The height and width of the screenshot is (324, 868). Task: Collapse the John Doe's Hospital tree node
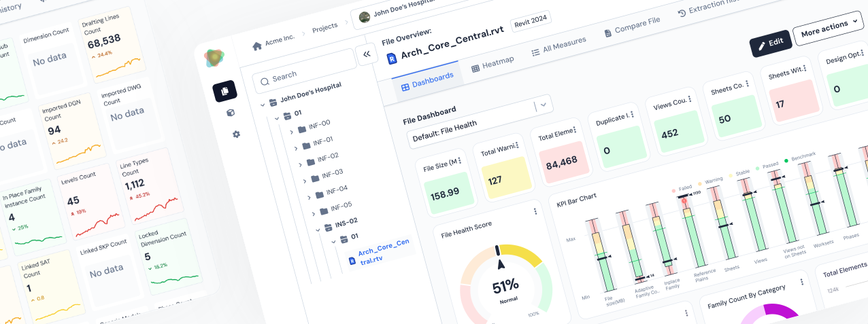tap(262, 104)
